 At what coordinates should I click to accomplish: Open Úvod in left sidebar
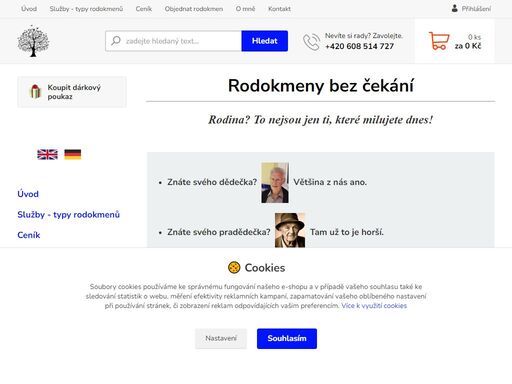pos(28,194)
